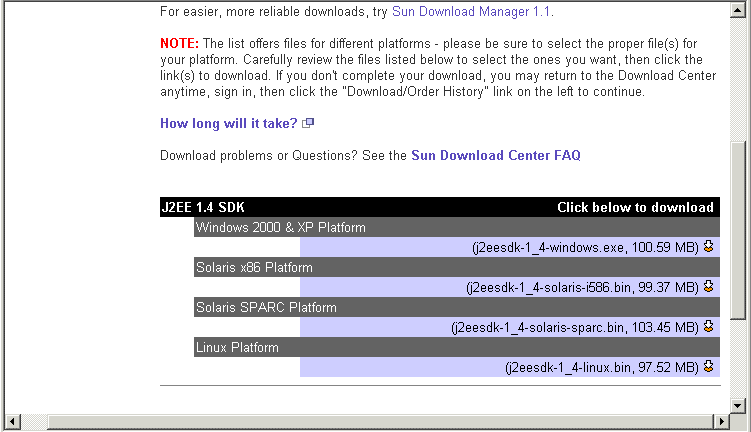
Task: Open the Sun Download Center FAQ link
Action: coord(496,156)
